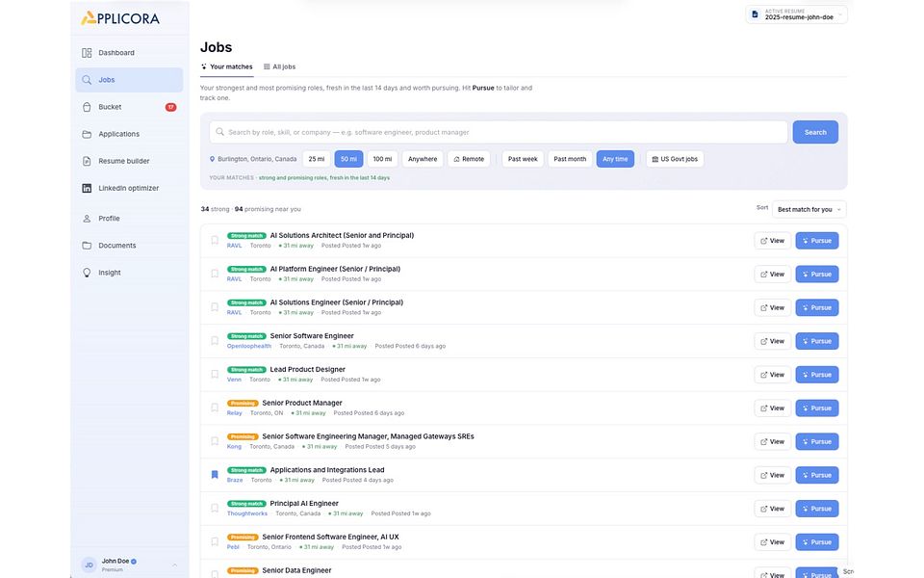Open the LinkedIn optimizer sidebar item
This screenshot has width=924, height=578.
point(129,188)
